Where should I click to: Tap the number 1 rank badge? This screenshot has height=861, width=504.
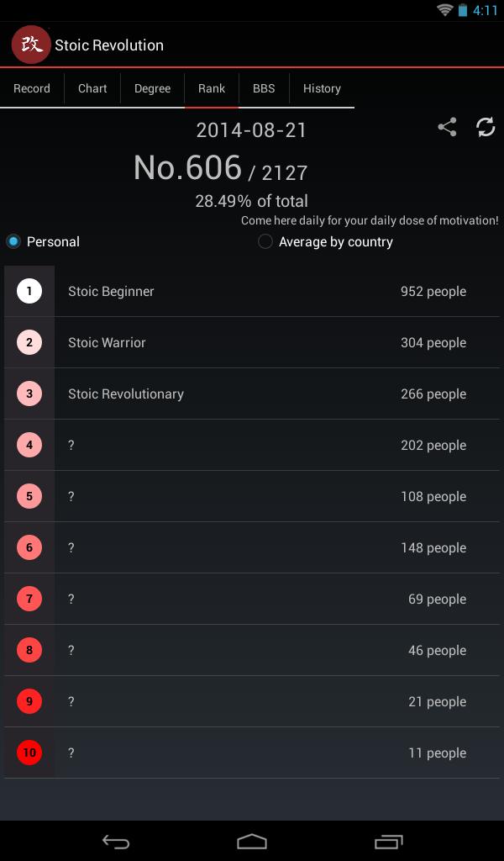29,292
